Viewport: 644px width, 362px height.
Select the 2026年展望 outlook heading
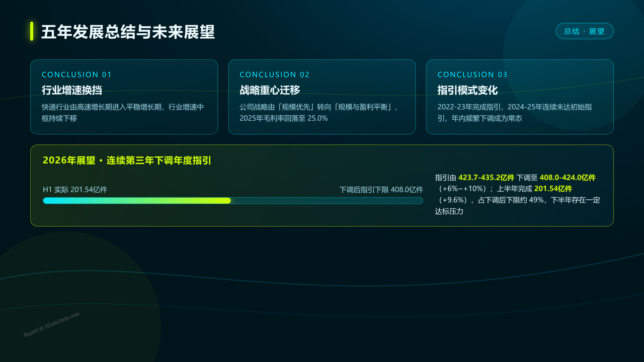127,160
